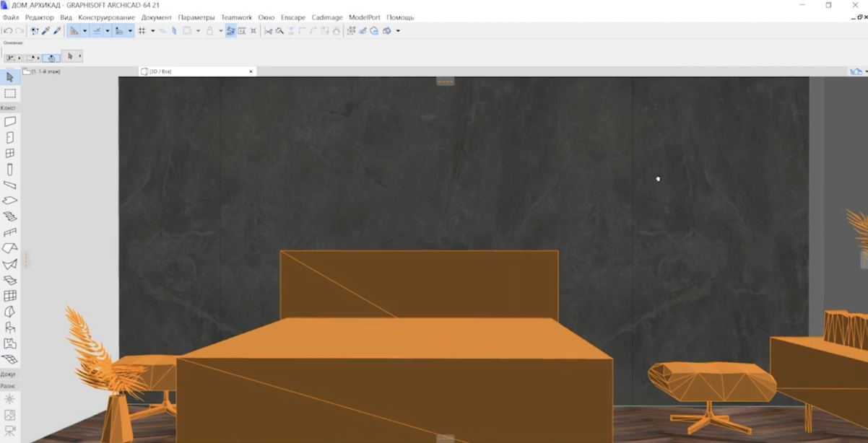This screenshot has width=868, height=443.
Task: Close the 3D view tab
Action: coord(251,71)
